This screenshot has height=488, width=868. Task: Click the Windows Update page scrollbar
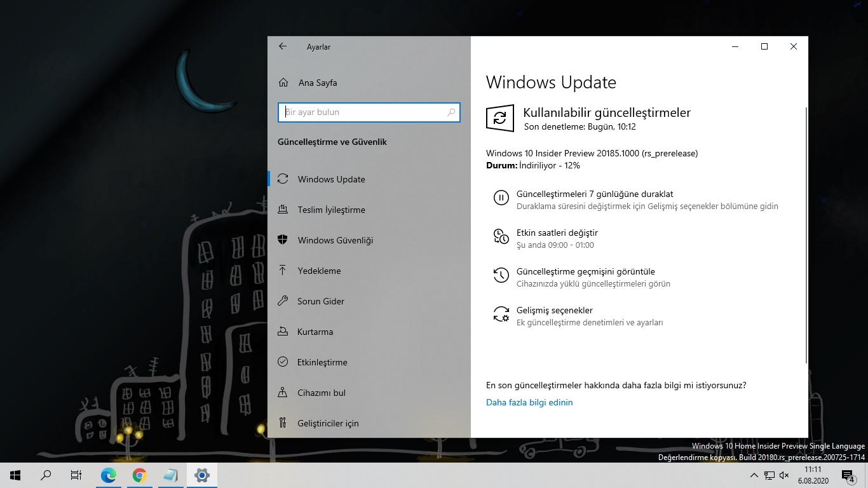click(806, 235)
